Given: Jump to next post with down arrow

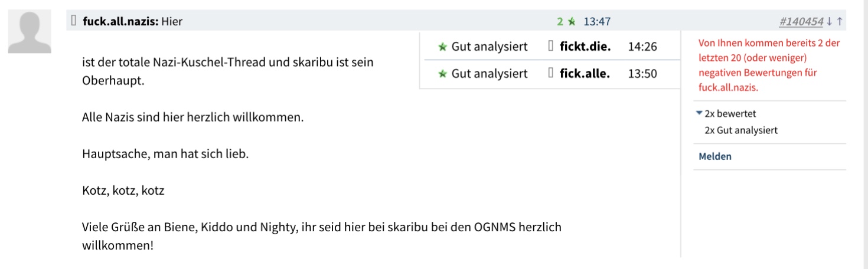Looking at the screenshot, I should [830, 21].
